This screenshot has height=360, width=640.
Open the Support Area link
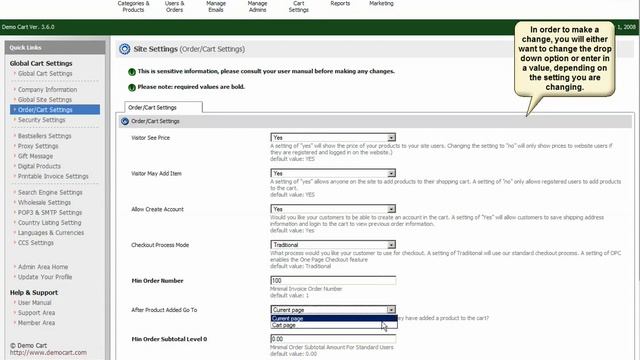click(x=36, y=313)
